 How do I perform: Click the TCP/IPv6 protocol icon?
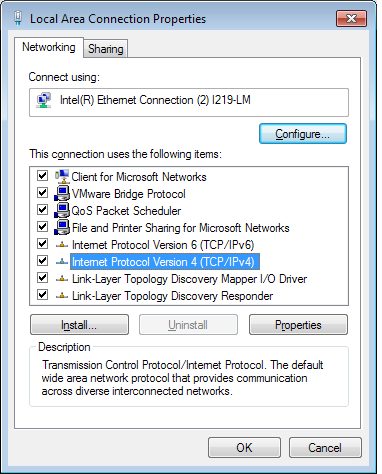[62, 245]
